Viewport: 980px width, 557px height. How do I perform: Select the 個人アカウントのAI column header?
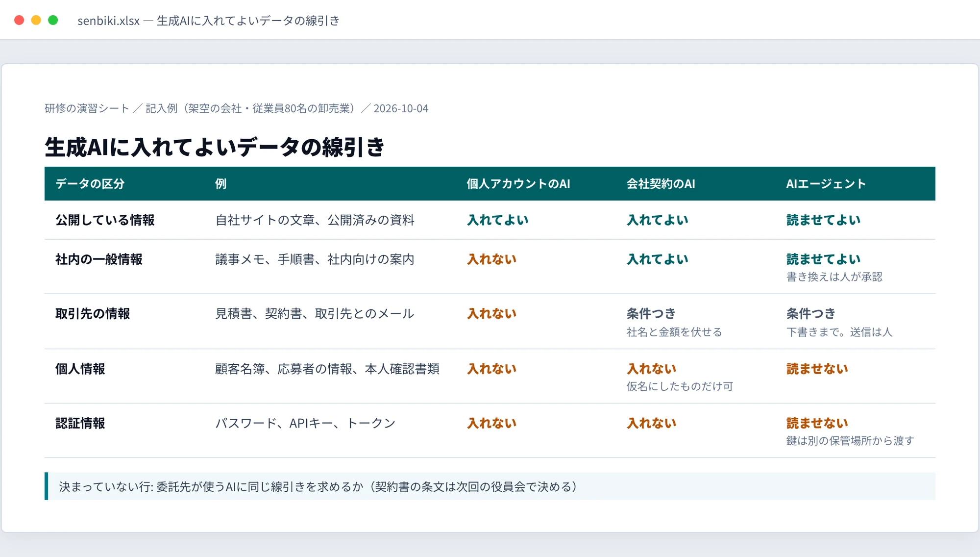(x=518, y=184)
